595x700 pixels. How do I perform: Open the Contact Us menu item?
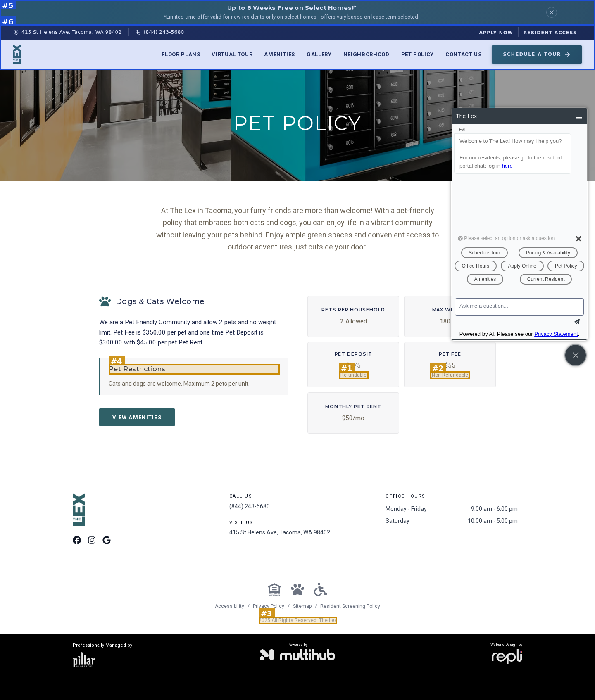464,55
